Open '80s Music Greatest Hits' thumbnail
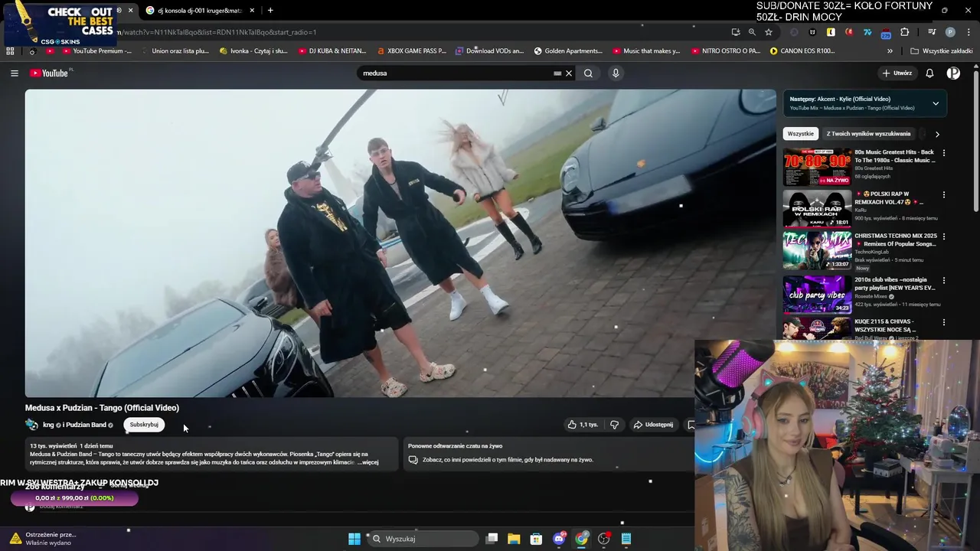 817,167
